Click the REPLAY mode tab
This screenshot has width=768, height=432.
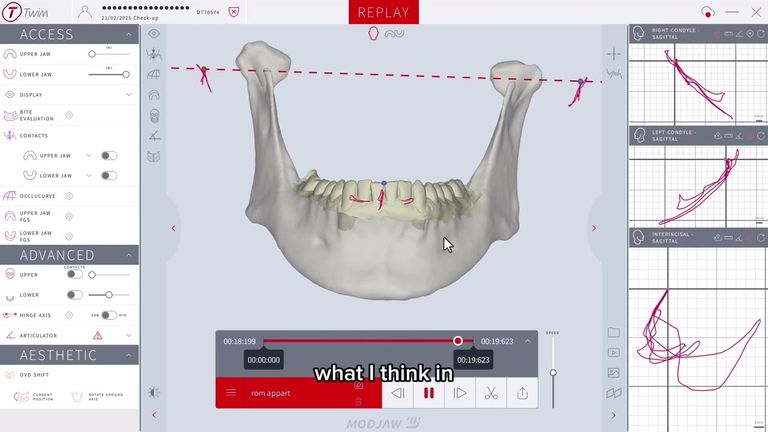coord(384,12)
